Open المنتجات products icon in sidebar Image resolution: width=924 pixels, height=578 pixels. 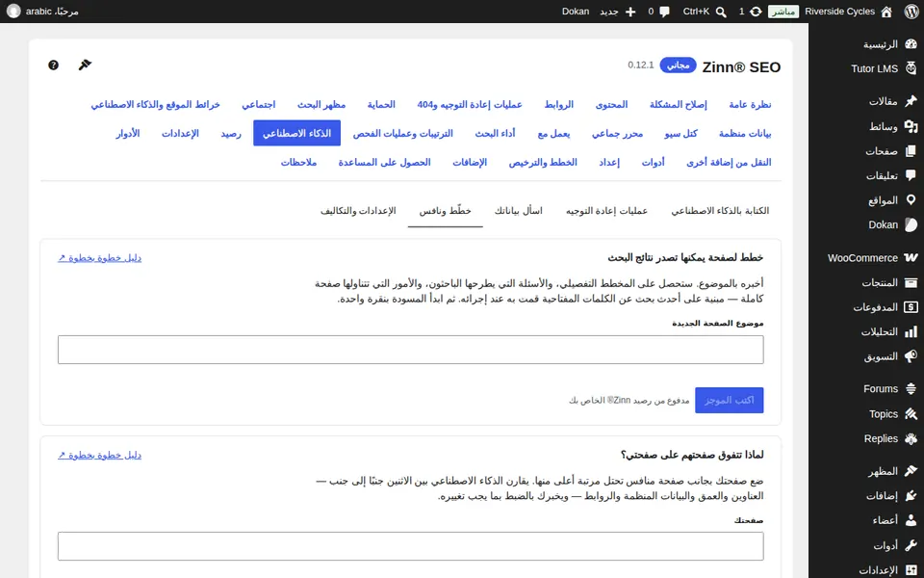click(911, 282)
